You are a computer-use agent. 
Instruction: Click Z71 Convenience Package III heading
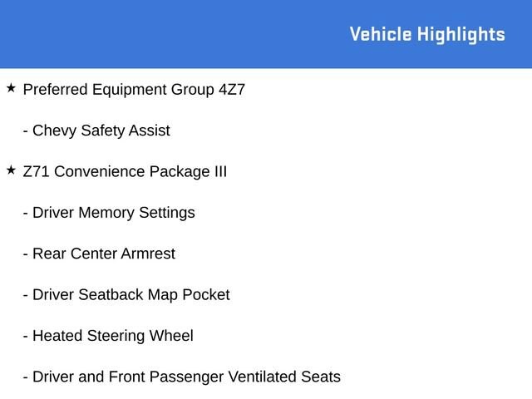click(x=125, y=171)
